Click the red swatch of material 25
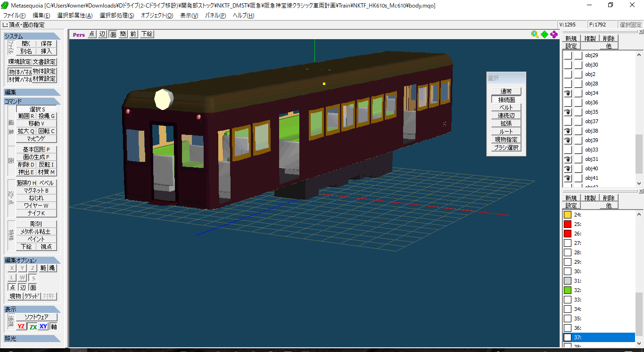 tap(568, 224)
